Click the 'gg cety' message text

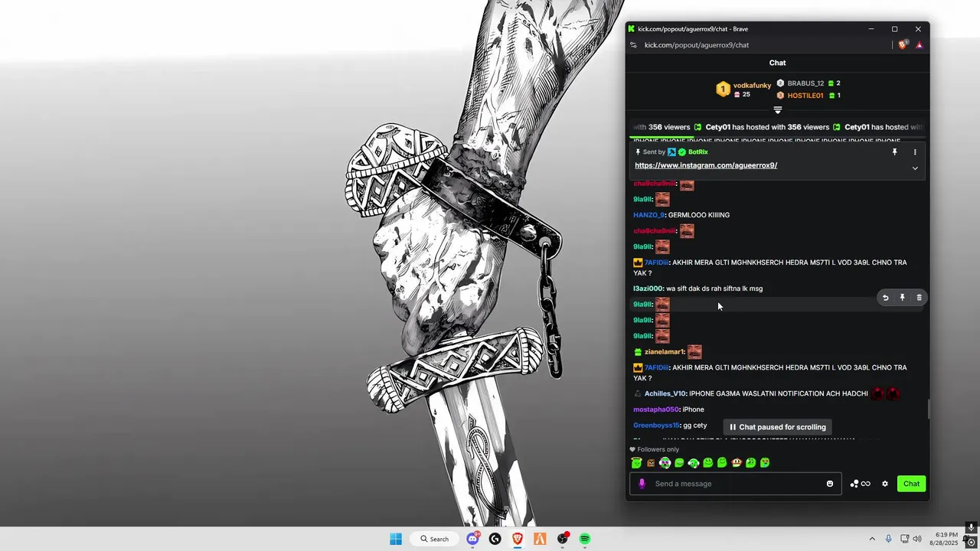point(694,425)
